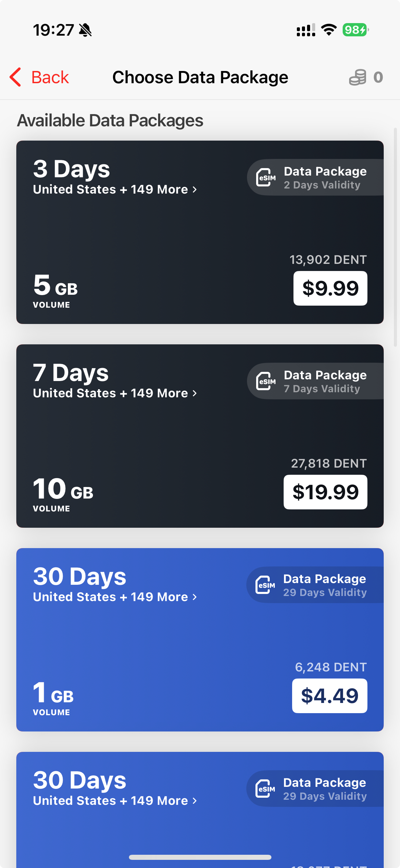Tap eSIM icon on 3 Days package
400x868 pixels.
click(266, 177)
